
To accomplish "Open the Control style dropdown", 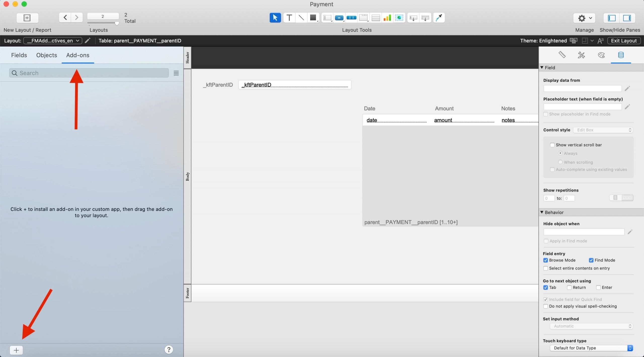I will [603, 130].
